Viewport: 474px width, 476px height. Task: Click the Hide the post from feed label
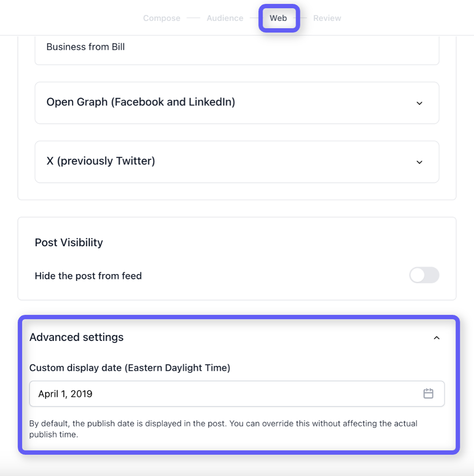(88, 276)
